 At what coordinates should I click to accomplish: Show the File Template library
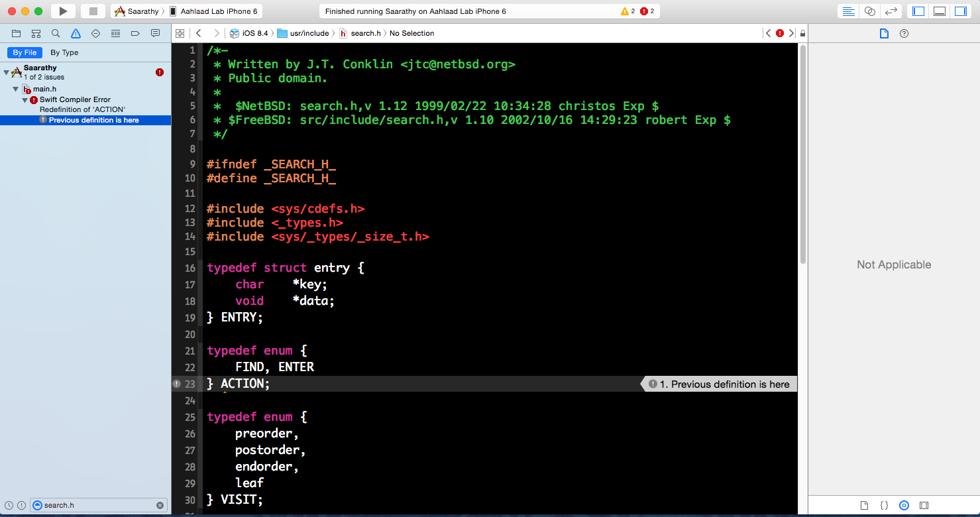(x=864, y=505)
